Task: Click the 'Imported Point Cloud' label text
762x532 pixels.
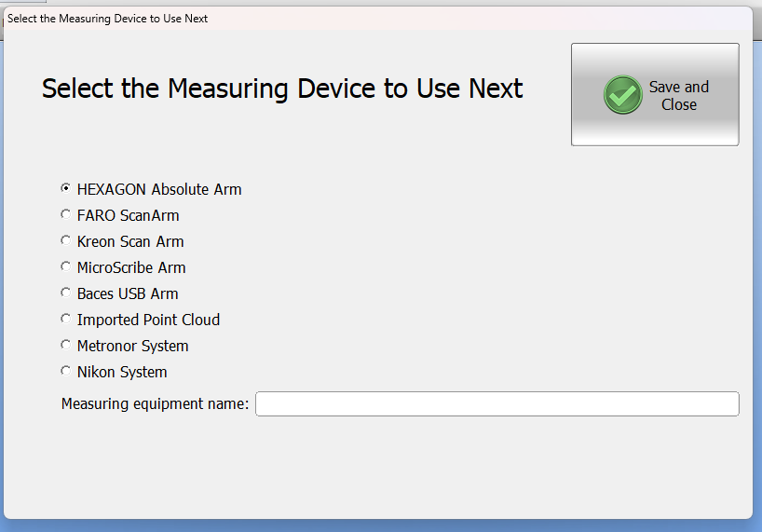Action: (148, 320)
